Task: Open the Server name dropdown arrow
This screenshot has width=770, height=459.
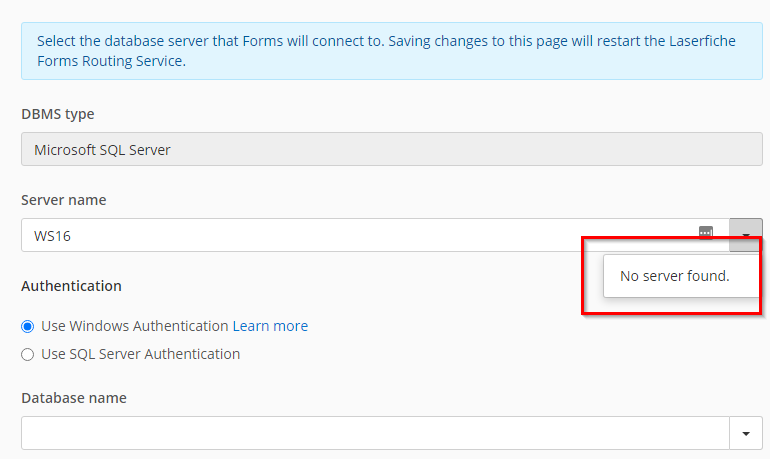Action: click(746, 235)
